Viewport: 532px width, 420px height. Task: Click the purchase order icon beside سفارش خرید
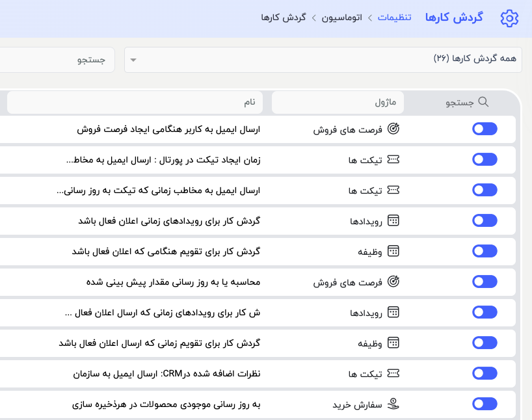(393, 404)
